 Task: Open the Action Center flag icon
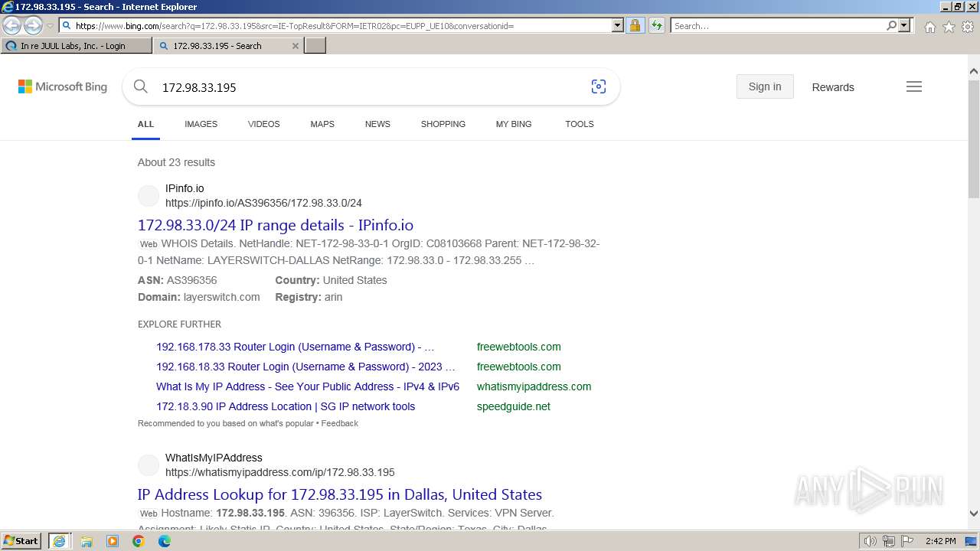[906, 541]
